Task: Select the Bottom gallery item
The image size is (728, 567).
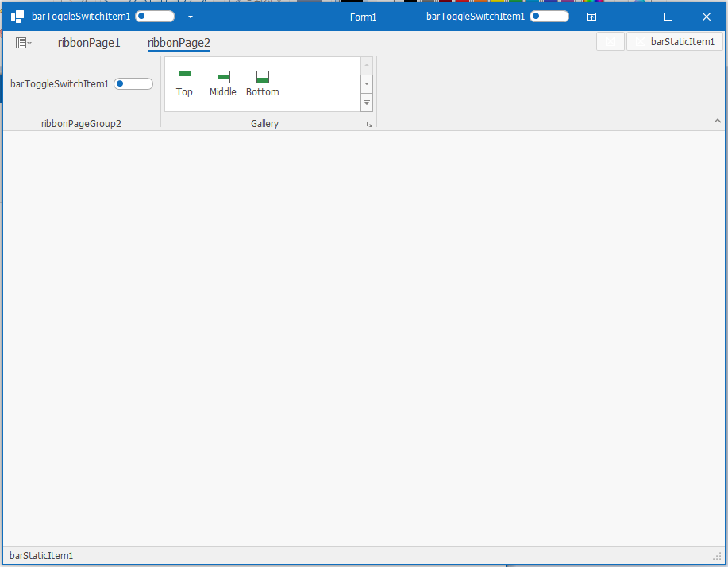Action: click(x=262, y=83)
